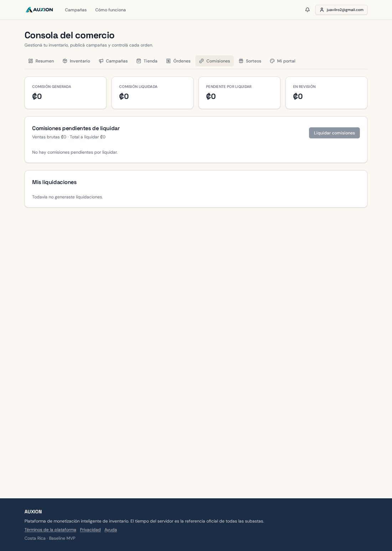Open the Cómo funciona navigation link
Viewport: 392px width, 551px height.
[110, 10]
